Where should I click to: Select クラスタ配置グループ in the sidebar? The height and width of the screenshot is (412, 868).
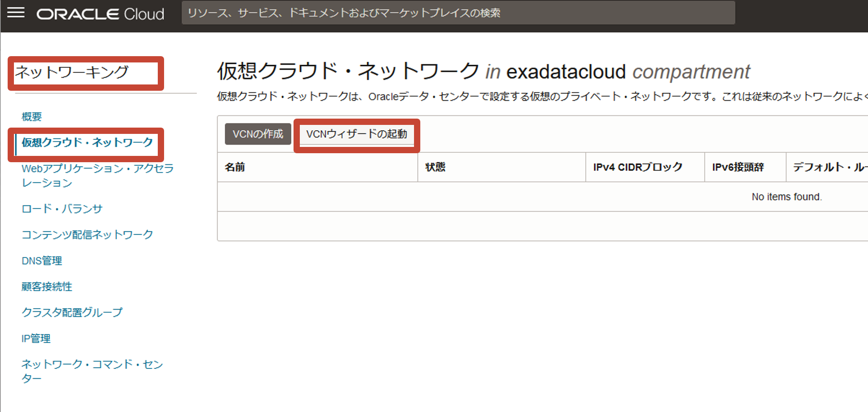[72, 312]
